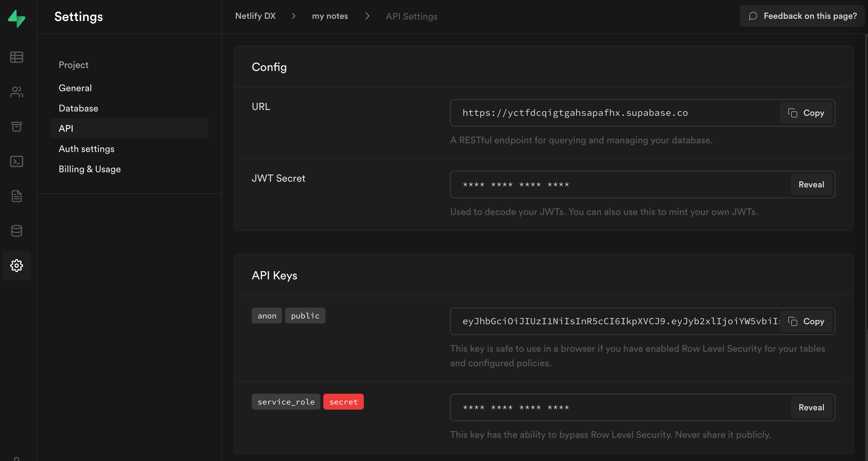Expand the Netlify DX breadcrumb link
The width and height of the screenshot is (868, 461).
tap(255, 16)
